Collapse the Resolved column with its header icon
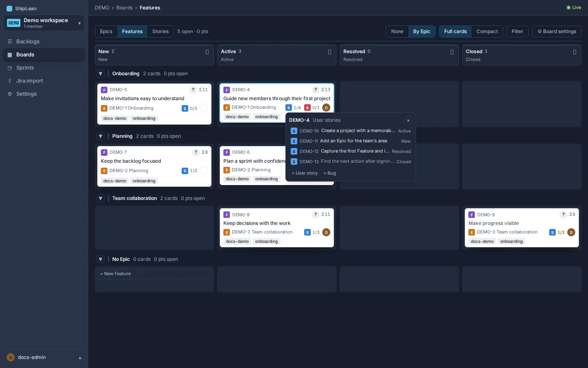 coord(452,52)
